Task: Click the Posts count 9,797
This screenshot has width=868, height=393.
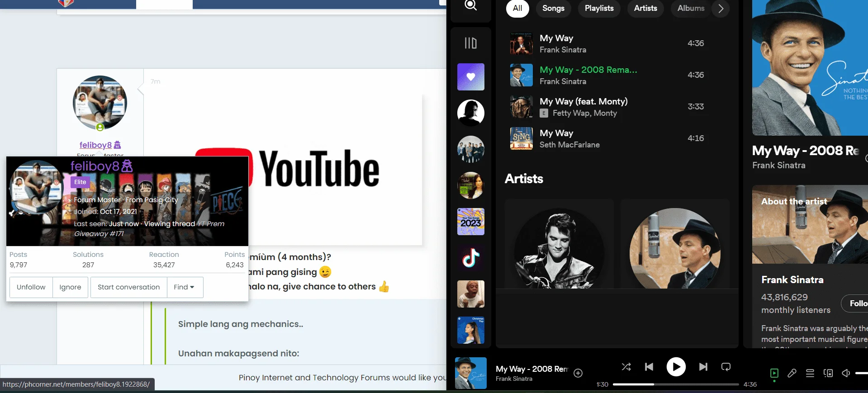Action: click(19, 265)
